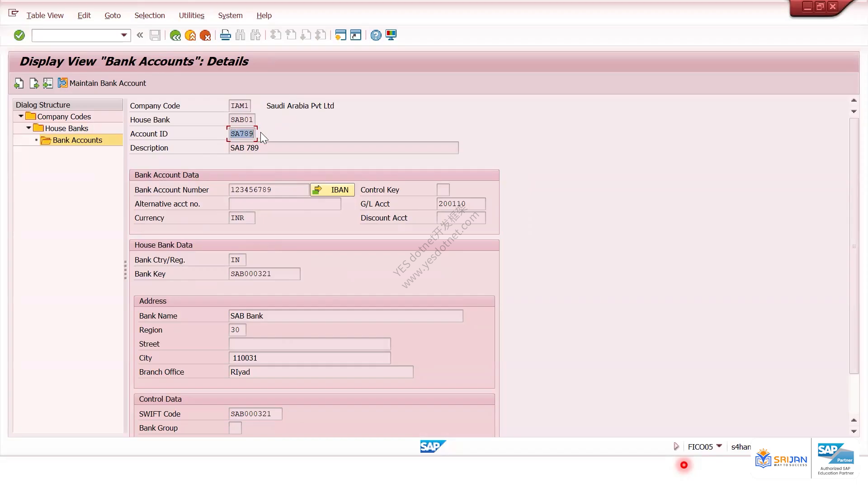
Task: Open the Help menu
Action: click(x=264, y=15)
